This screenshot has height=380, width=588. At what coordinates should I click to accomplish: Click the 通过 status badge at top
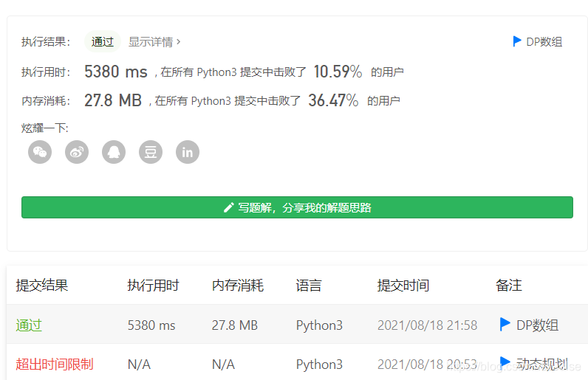[103, 41]
